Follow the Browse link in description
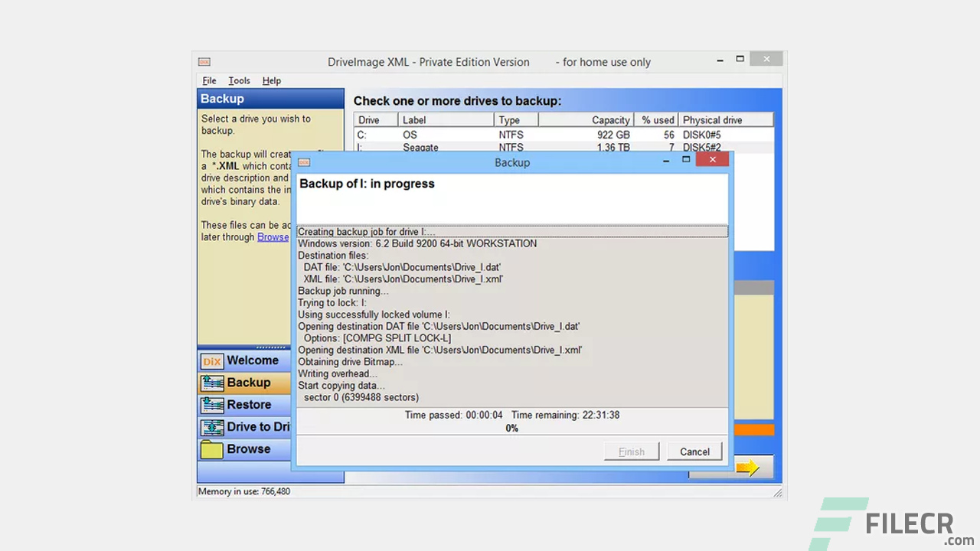 [x=273, y=237]
